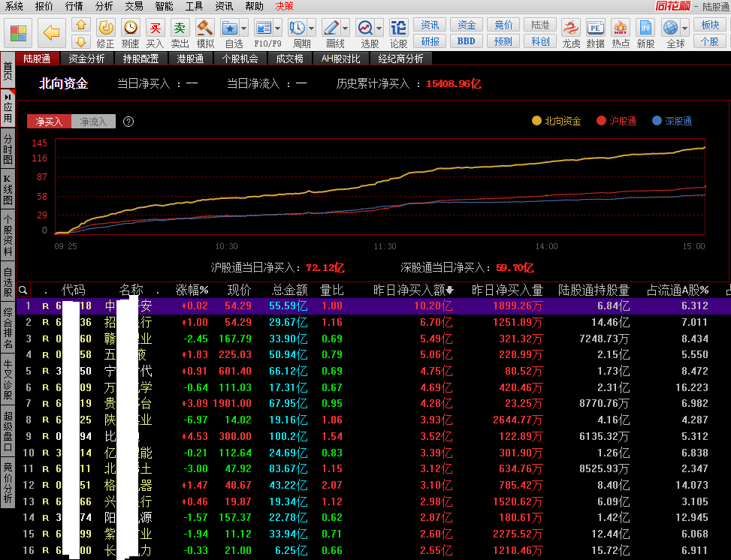
Task: Click the 资讯 toolbar button
Action: click(x=430, y=25)
